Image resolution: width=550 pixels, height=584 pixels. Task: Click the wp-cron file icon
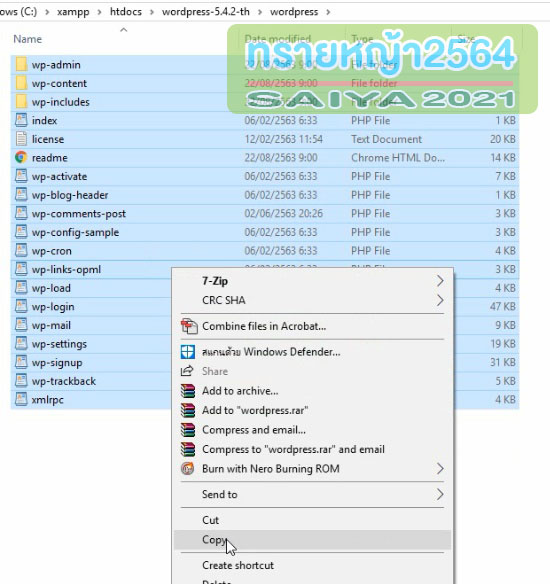coord(21,251)
